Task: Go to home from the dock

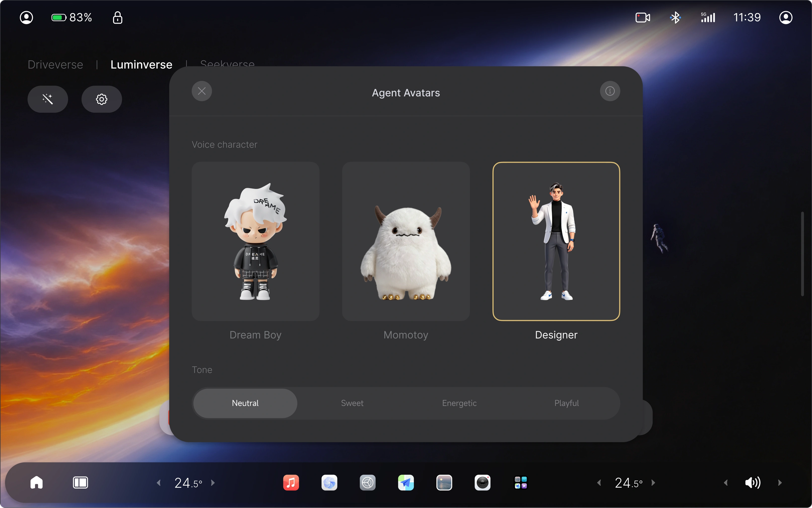Action: click(37, 483)
